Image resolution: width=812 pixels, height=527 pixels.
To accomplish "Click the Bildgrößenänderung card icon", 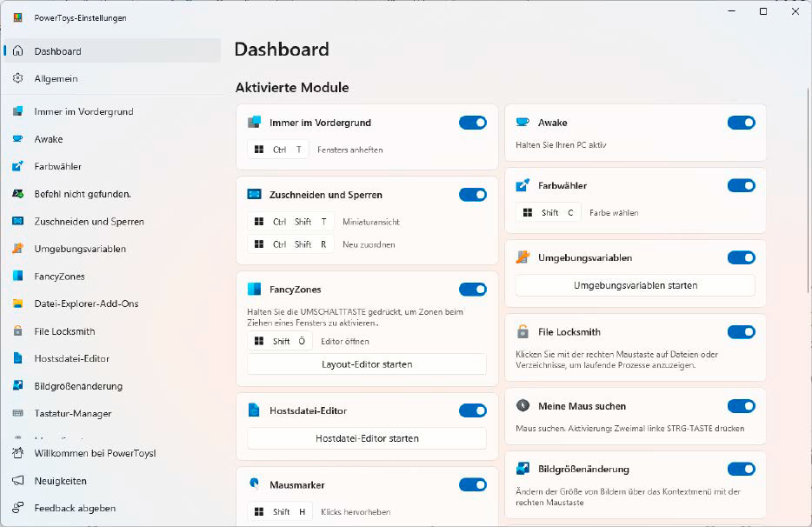I will (x=523, y=469).
